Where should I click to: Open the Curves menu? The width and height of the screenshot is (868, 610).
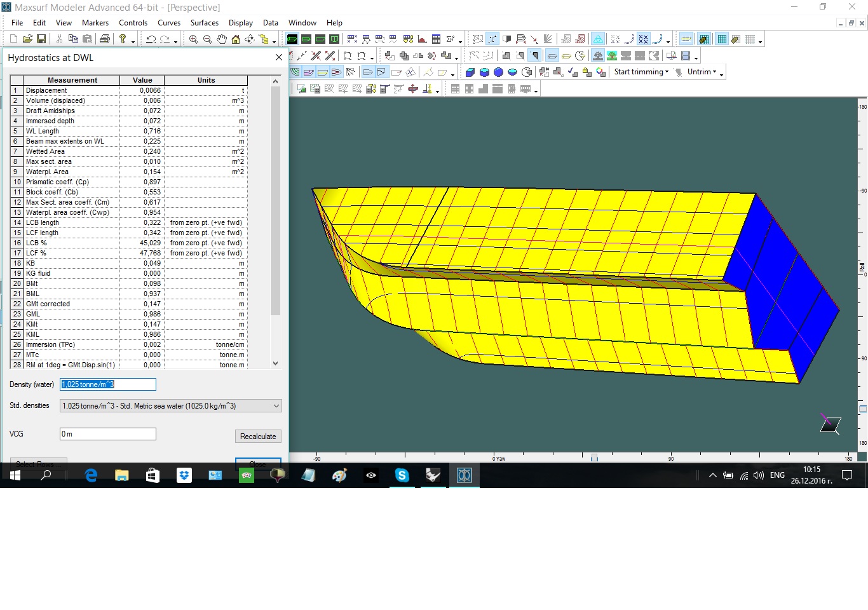[169, 23]
